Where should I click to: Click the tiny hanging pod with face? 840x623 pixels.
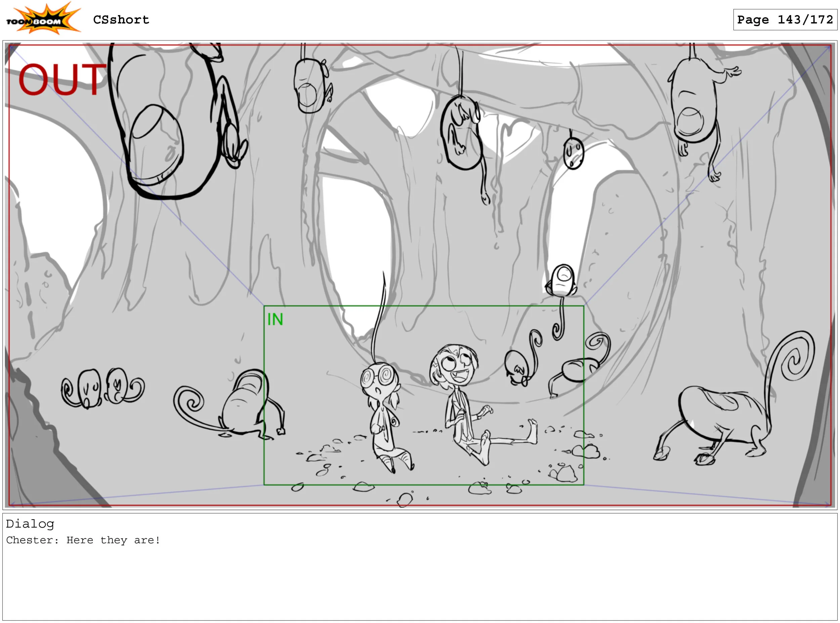pos(573,153)
